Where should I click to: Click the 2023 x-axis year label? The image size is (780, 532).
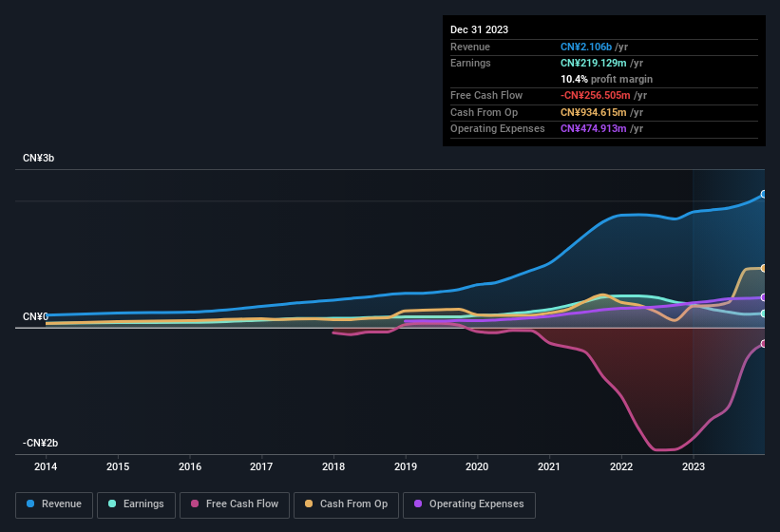(694, 466)
